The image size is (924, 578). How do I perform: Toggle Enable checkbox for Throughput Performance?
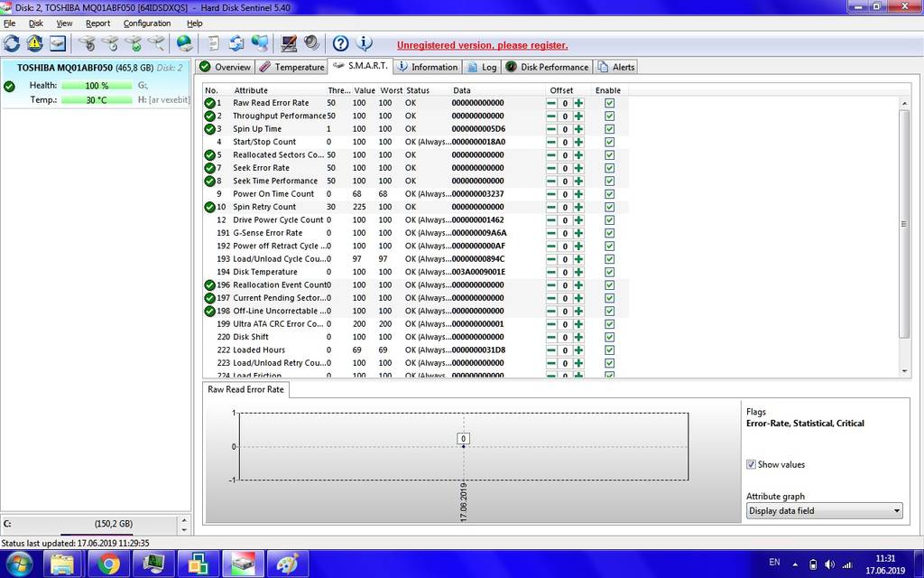[x=609, y=117]
